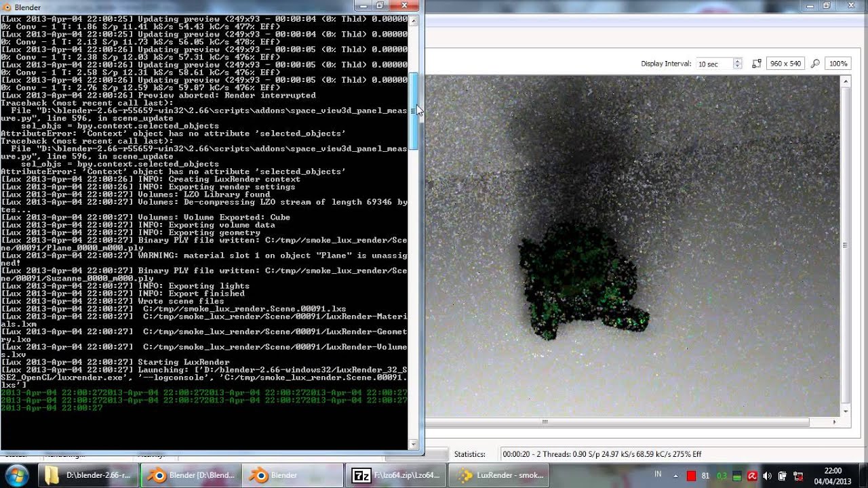Open the 7-Zip lzo64.zip taskbar window
The image size is (868, 488).
pos(396,475)
